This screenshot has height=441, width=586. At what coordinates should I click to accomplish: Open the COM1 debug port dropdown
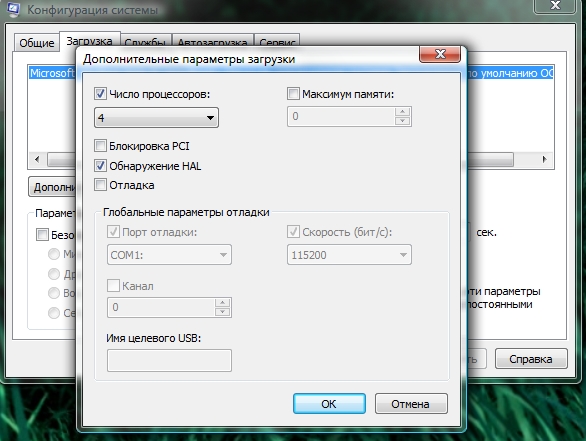[169, 255]
